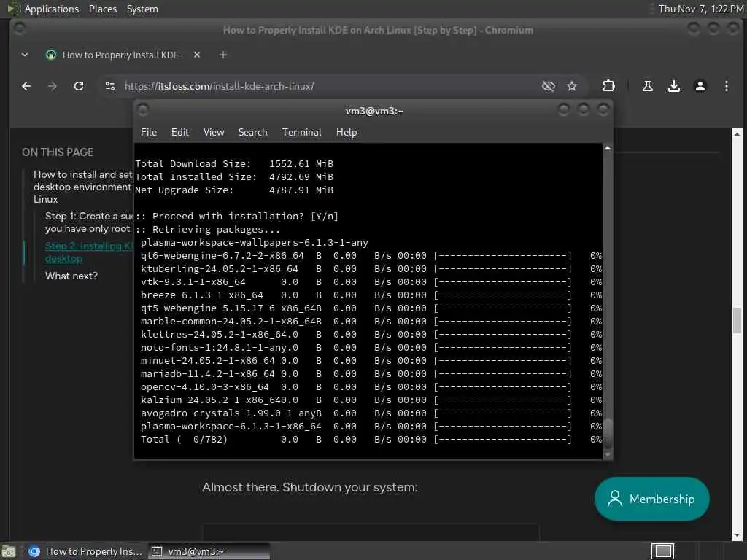Viewport: 747px width, 560px height.
Task: Click the mariadb-11.4.2-1-x86_64 line
Action: (x=371, y=374)
